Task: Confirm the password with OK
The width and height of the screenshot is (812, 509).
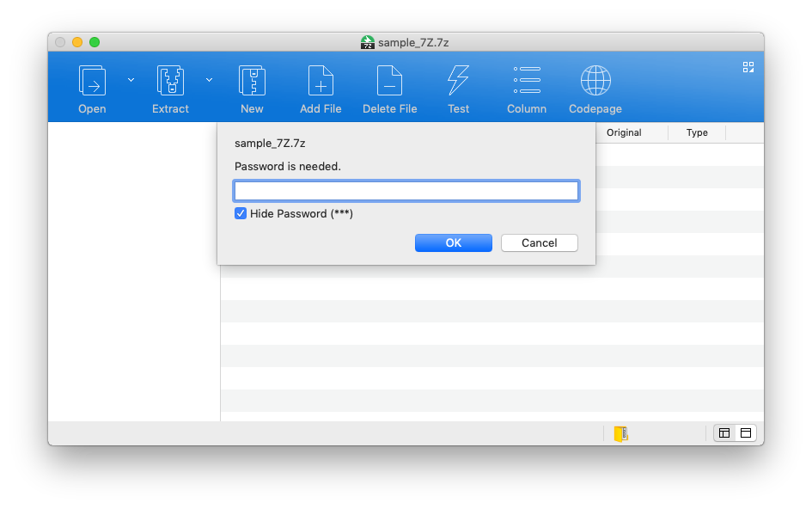Action: 453,243
